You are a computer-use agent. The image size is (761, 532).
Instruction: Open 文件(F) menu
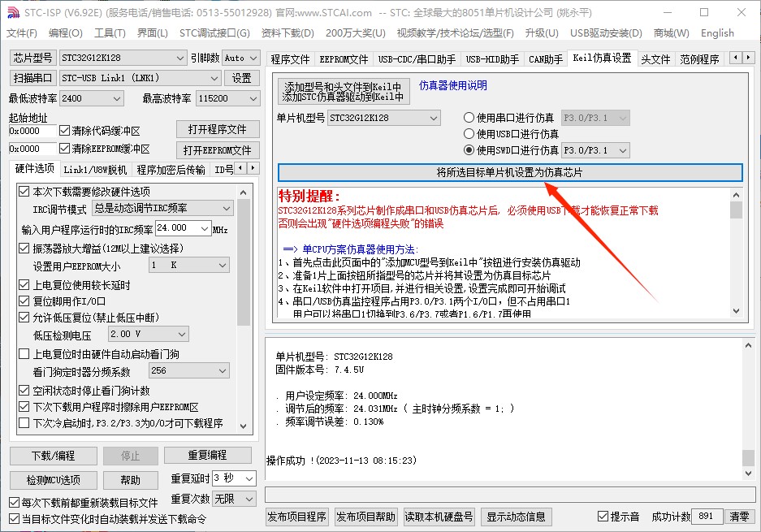pos(22,33)
